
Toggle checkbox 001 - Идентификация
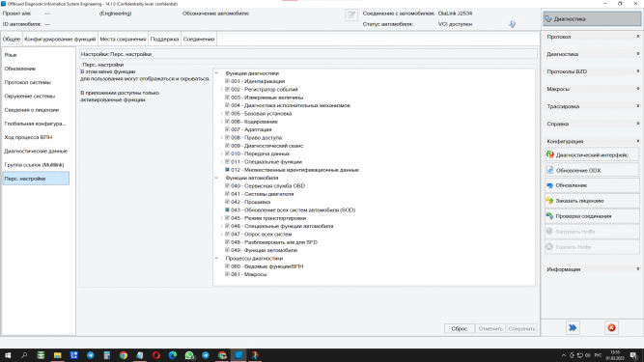tap(227, 81)
